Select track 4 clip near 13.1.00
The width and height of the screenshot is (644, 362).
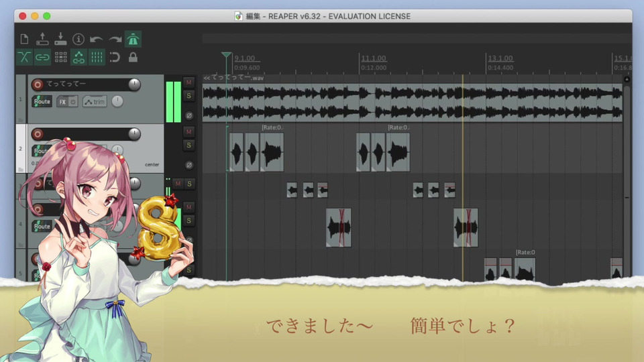coord(466,228)
